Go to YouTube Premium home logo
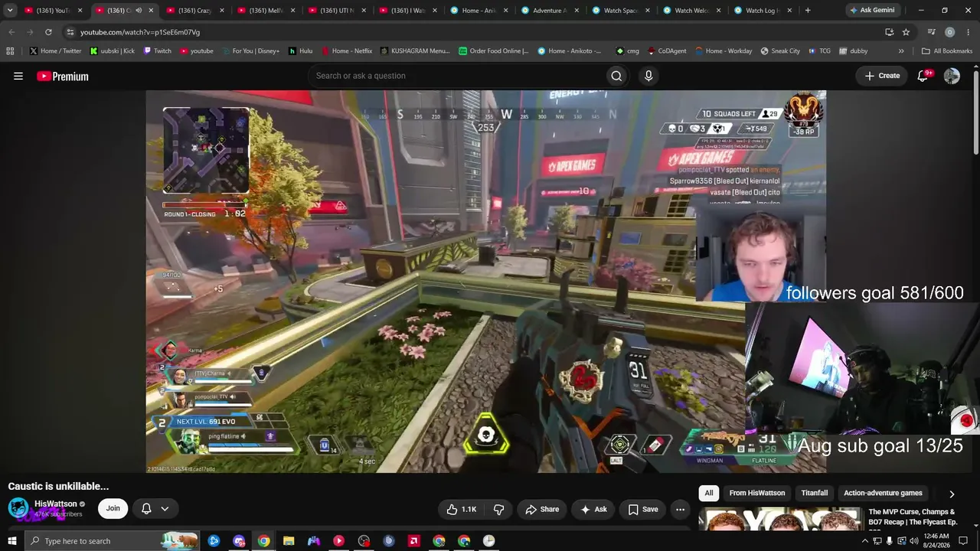Image resolution: width=980 pixels, height=551 pixels. (x=63, y=76)
